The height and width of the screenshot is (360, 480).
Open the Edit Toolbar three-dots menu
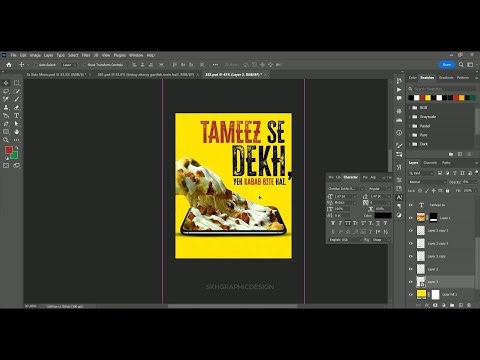[x=16, y=140]
